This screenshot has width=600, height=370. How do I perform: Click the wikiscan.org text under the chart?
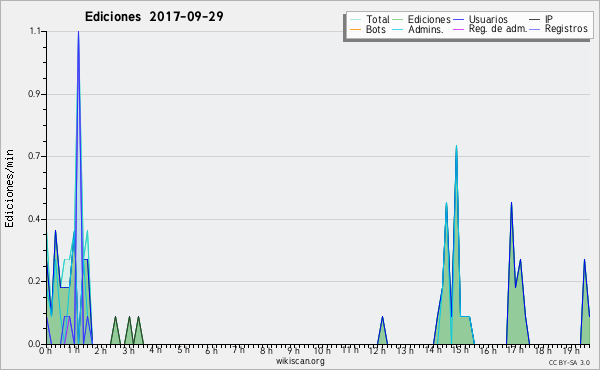click(x=300, y=361)
